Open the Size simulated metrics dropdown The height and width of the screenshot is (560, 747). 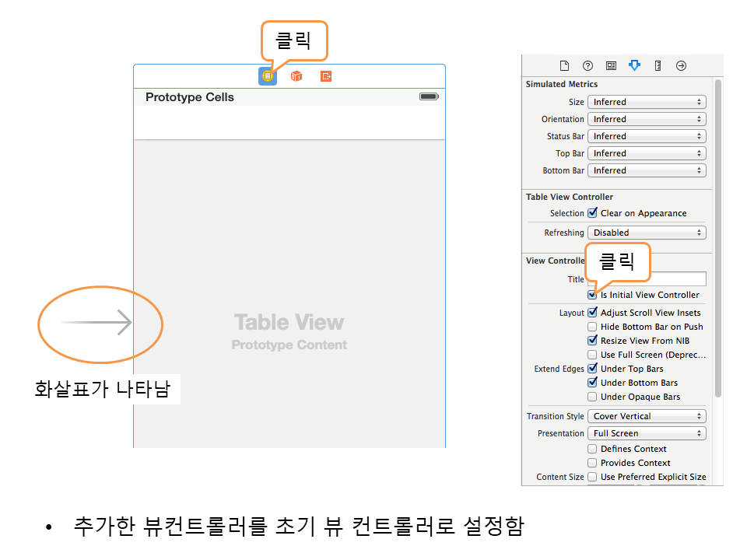[647, 102]
